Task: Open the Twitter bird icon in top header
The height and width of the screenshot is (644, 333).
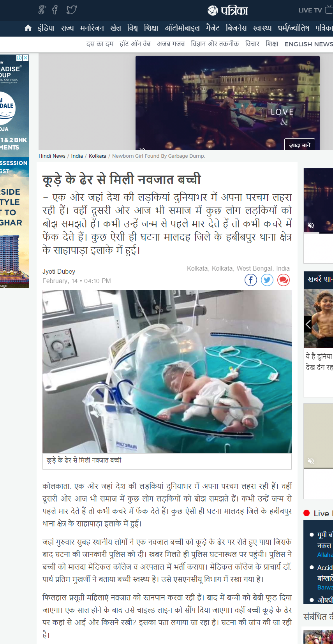Action: pos(72,10)
